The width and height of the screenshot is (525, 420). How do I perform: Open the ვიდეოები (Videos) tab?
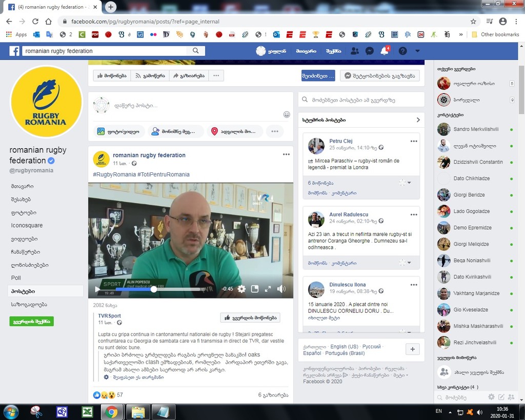click(x=24, y=239)
